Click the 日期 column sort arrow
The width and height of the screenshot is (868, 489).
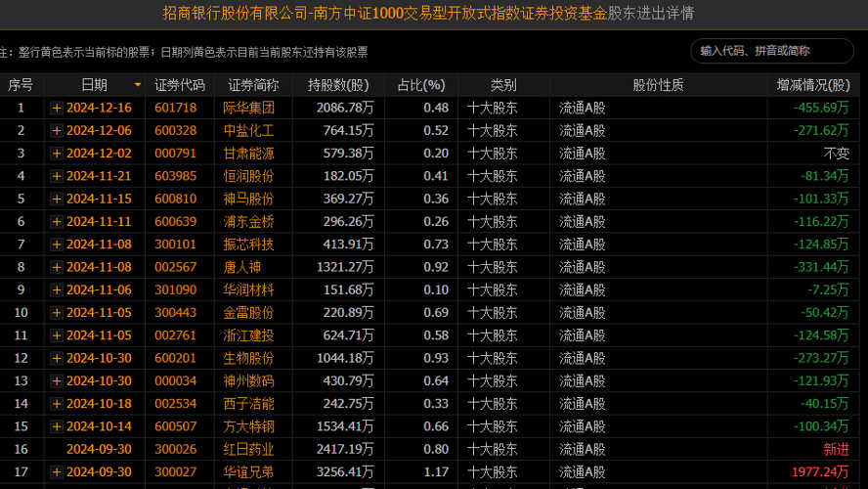coord(137,85)
